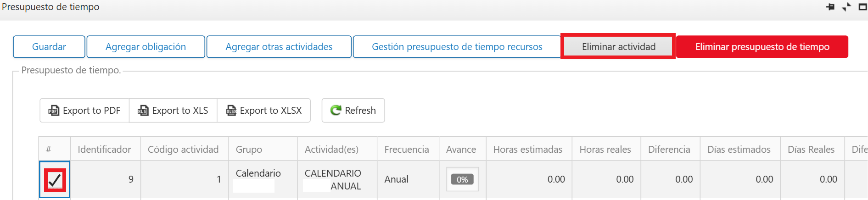Click the Eliminar actividad button
The width and height of the screenshot is (868, 200).
tap(618, 47)
